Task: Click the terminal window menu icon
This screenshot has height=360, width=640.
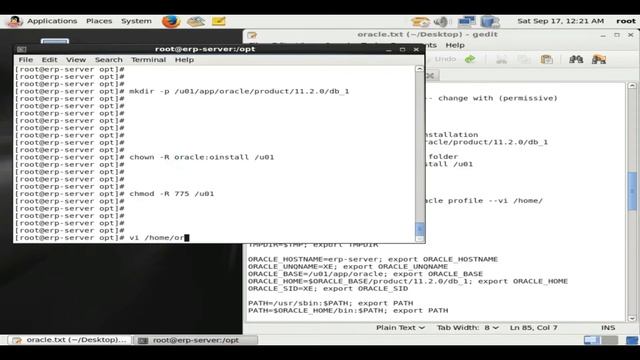Action: pos(22,49)
